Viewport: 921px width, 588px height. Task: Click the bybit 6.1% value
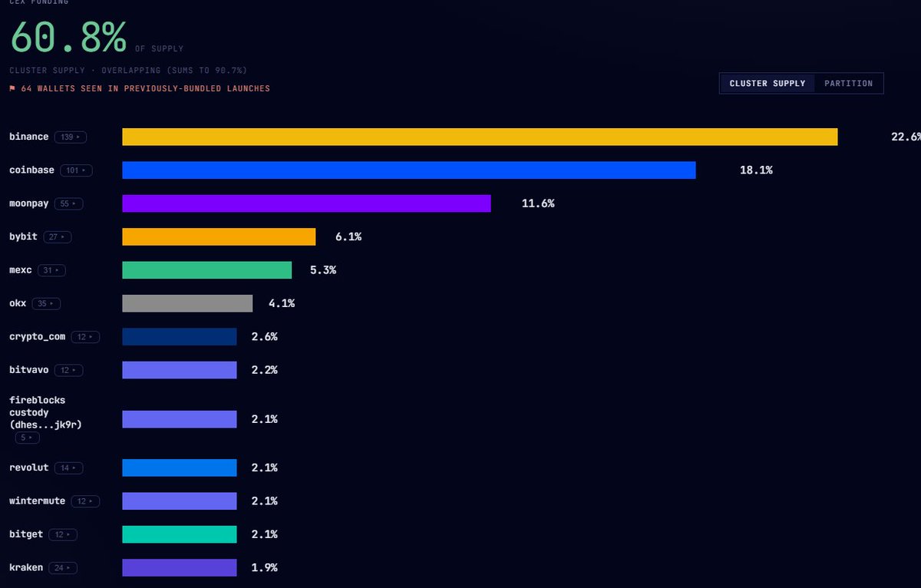click(348, 237)
